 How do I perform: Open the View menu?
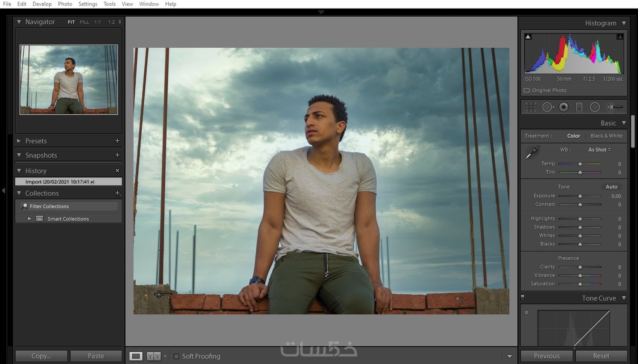tap(127, 4)
